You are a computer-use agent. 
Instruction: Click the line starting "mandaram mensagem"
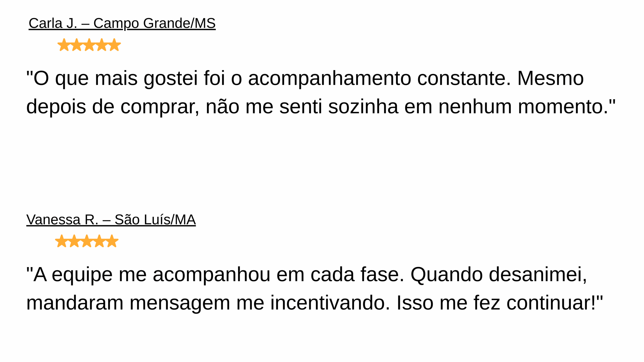[x=315, y=303]
